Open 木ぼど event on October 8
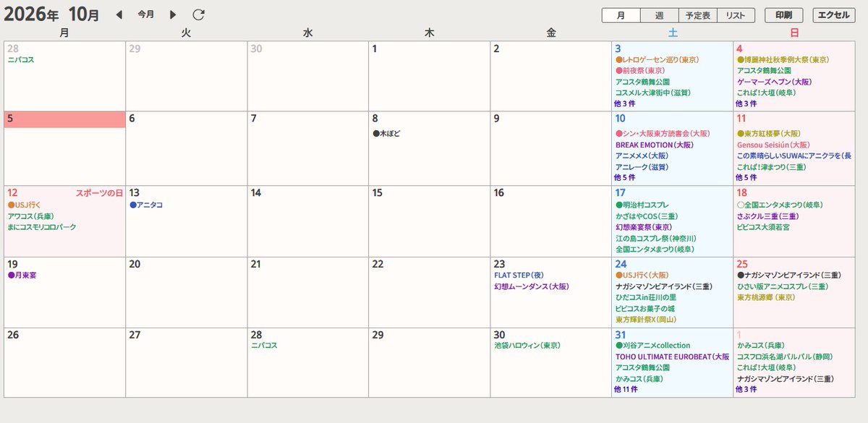 [386, 134]
